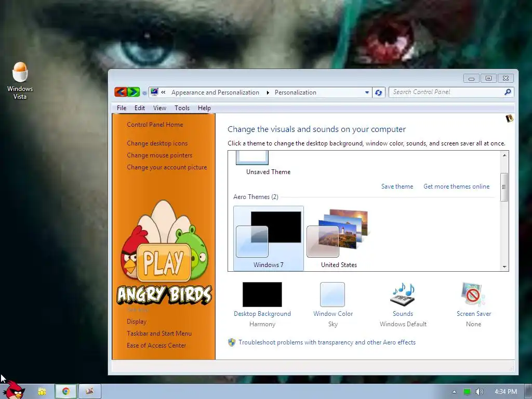Open Ease of Access Center link
Viewport: 532px width, 399px height.
156,345
